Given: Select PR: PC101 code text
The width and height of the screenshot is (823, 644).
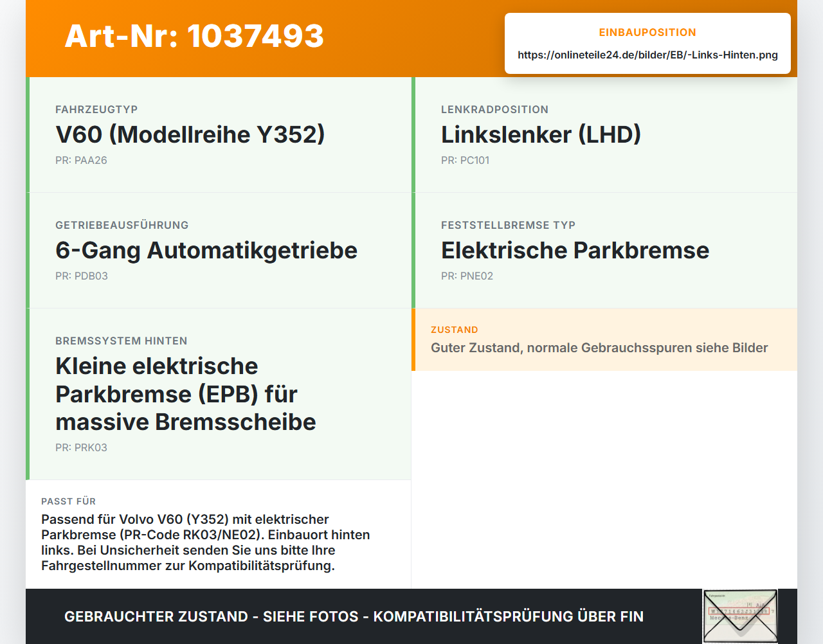Looking at the screenshot, I should point(465,160).
